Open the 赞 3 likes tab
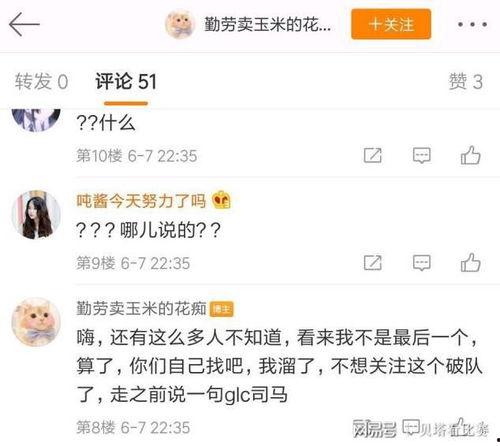The width and height of the screenshot is (500, 446). (x=466, y=81)
